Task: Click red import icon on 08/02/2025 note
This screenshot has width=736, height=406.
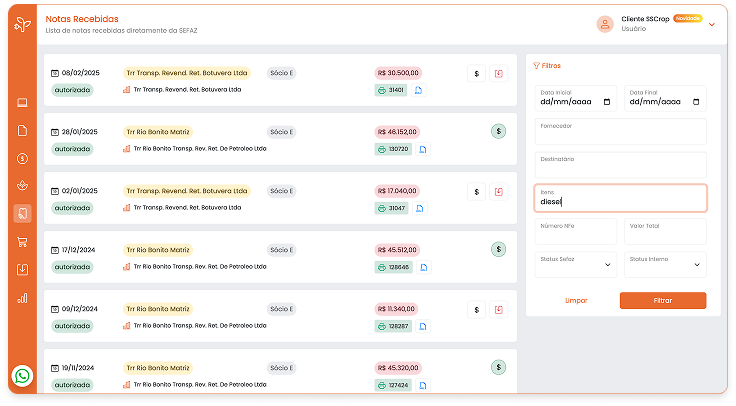Action: pyautogui.click(x=498, y=73)
